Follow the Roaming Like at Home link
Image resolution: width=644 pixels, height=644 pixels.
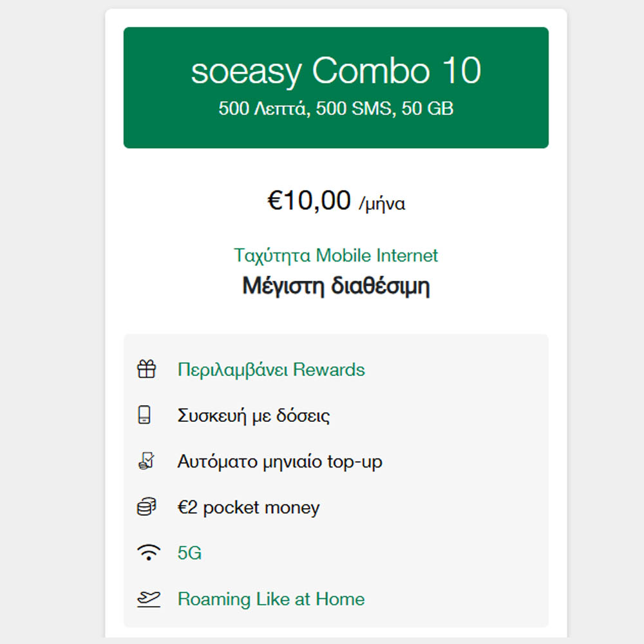[x=271, y=599]
